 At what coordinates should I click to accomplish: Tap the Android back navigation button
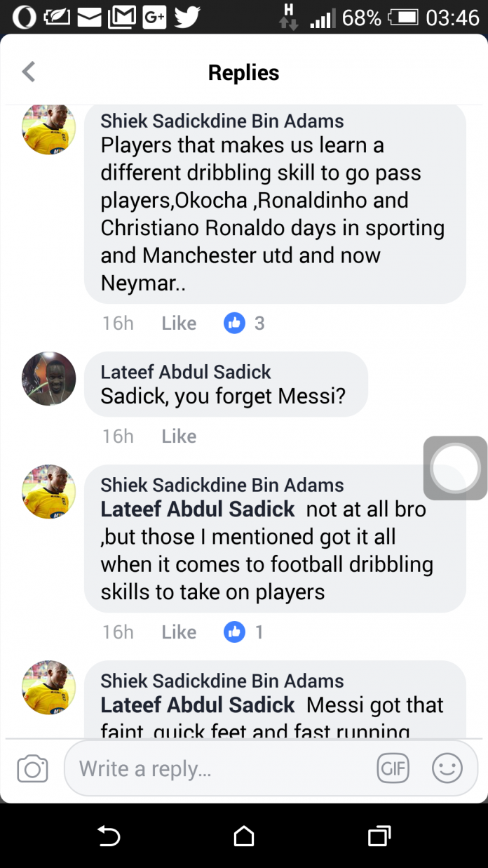(x=109, y=836)
